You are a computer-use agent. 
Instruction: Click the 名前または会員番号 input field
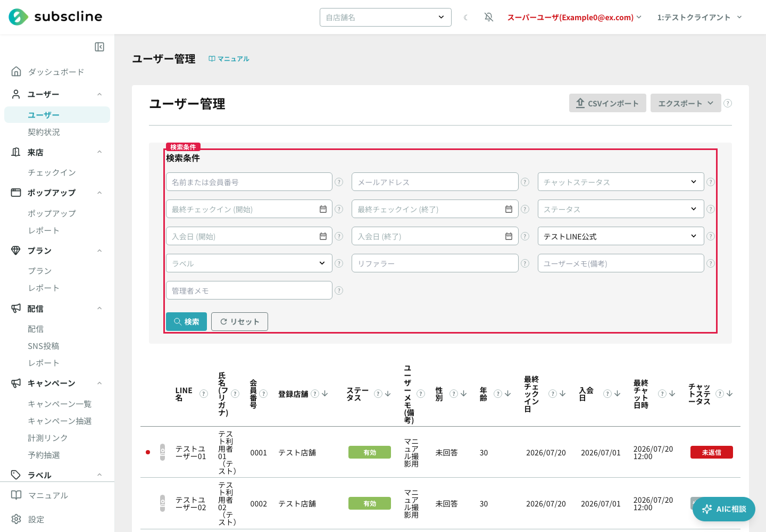click(249, 182)
